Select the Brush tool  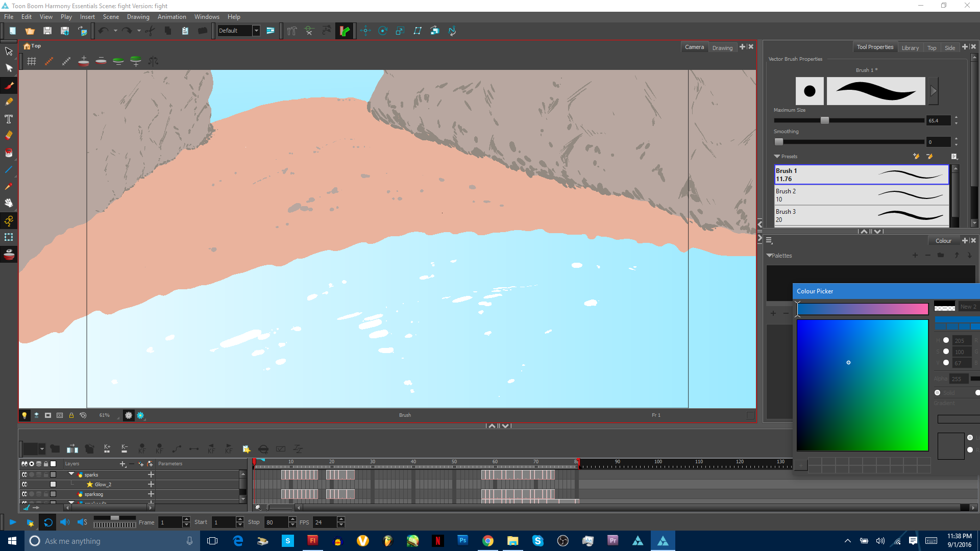tap(9, 85)
